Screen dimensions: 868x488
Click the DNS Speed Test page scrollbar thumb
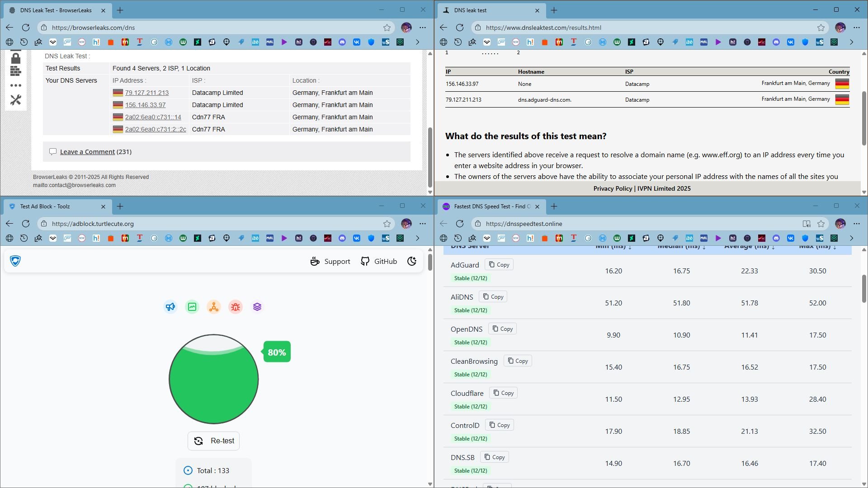pos(864,289)
